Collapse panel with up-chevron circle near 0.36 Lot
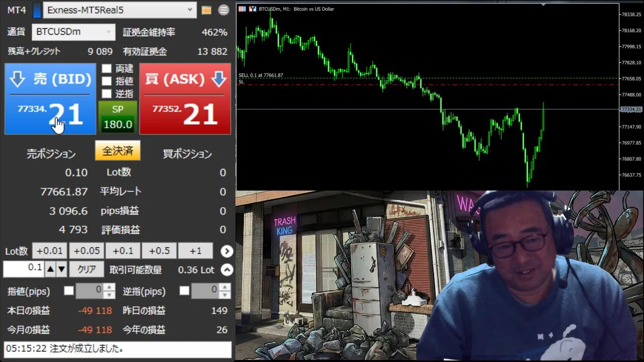This screenshot has height=362, width=644. [227, 270]
